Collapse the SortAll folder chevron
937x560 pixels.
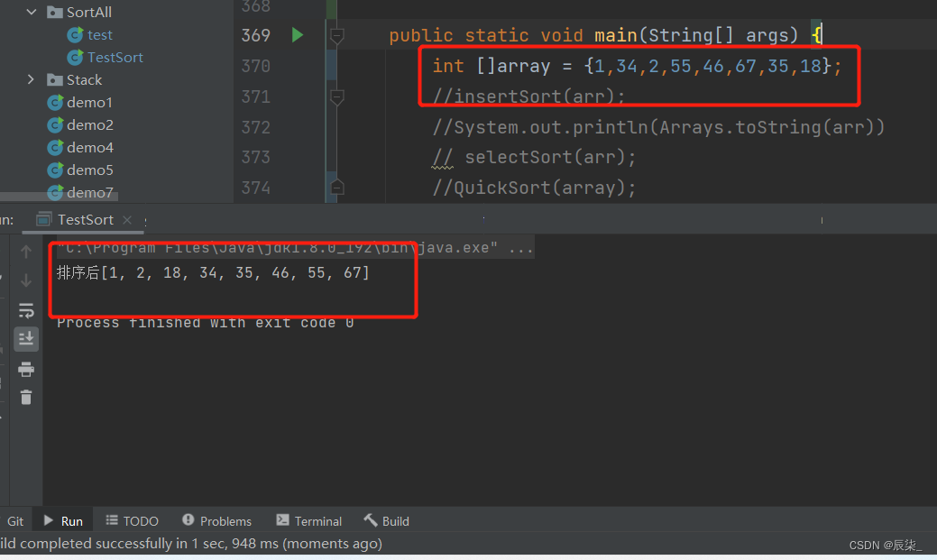tap(32, 12)
